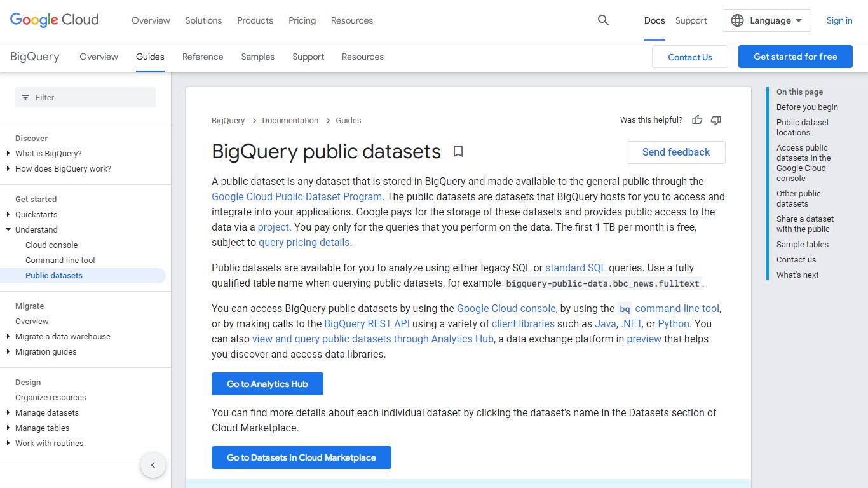The height and width of the screenshot is (488, 868).
Task: Open the BigQuery breadcrumb link
Action: [228, 120]
